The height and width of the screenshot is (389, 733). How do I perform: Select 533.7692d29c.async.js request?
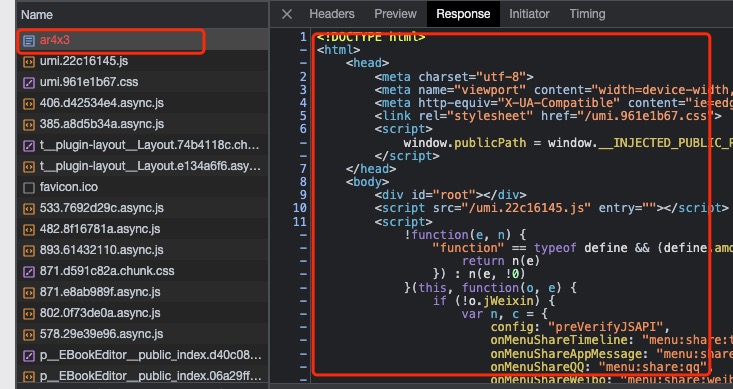(x=143, y=209)
